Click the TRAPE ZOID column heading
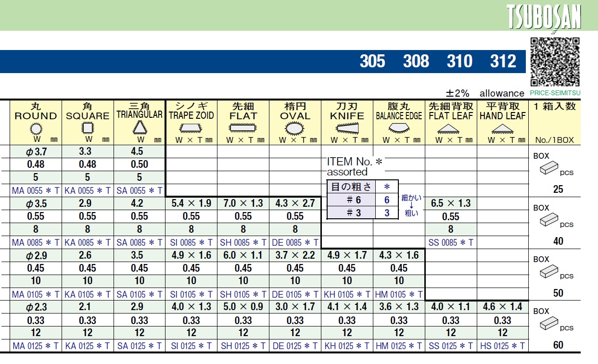The width and height of the screenshot is (598, 364). [191, 116]
